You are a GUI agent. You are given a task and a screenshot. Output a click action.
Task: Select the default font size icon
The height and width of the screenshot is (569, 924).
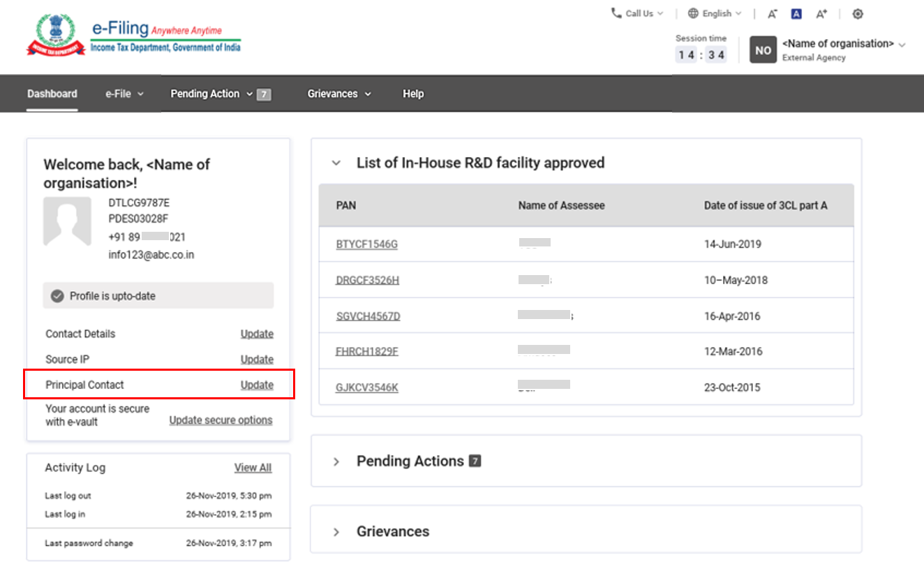coord(796,14)
